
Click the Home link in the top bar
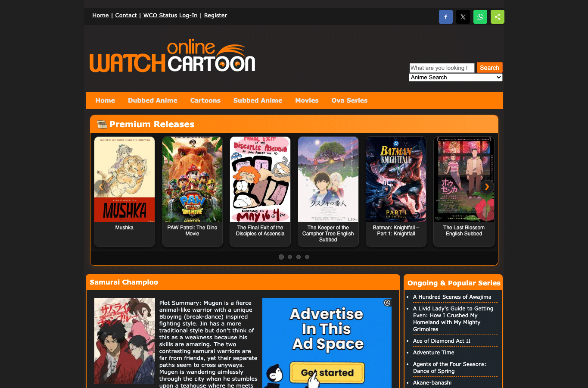pyautogui.click(x=100, y=16)
